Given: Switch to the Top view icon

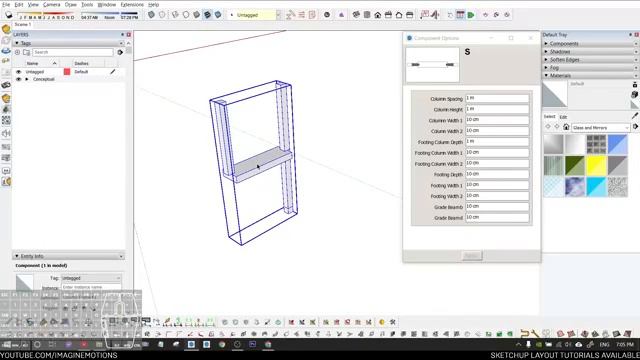Looking at the screenshot, I should (367, 15).
